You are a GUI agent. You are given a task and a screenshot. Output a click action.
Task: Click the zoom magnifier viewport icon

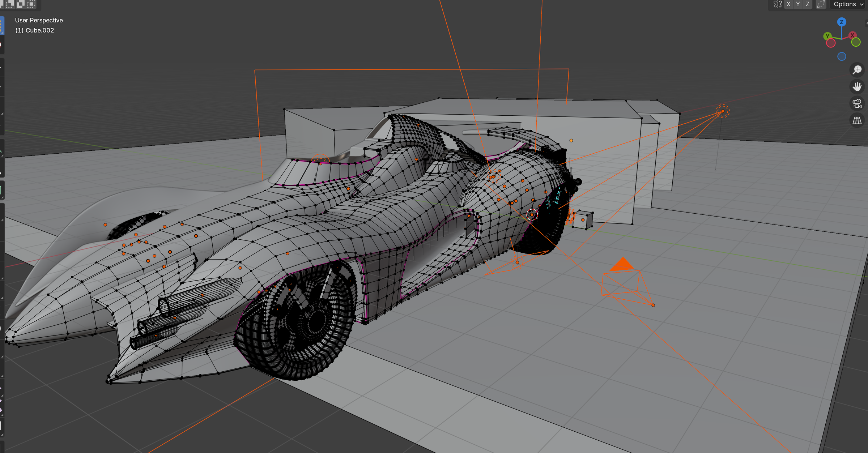(857, 69)
